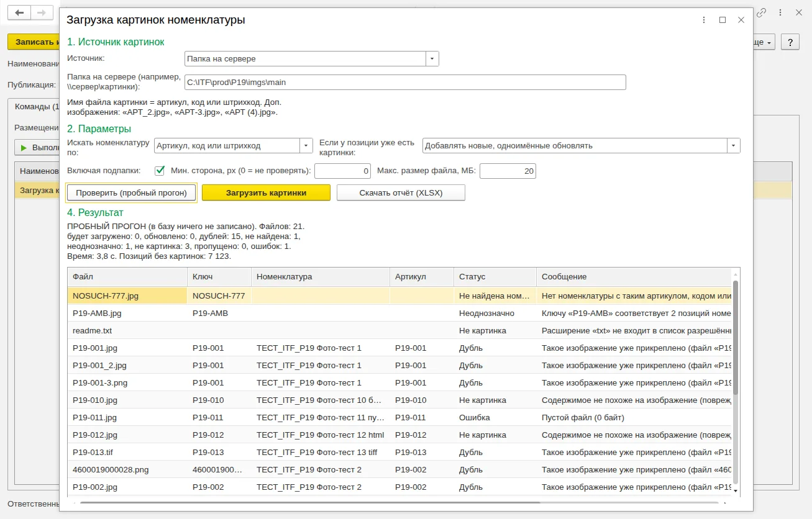The image size is (812, 519).
Task: Click the 'Загрузить картинки' button
Action: (266, 193)
